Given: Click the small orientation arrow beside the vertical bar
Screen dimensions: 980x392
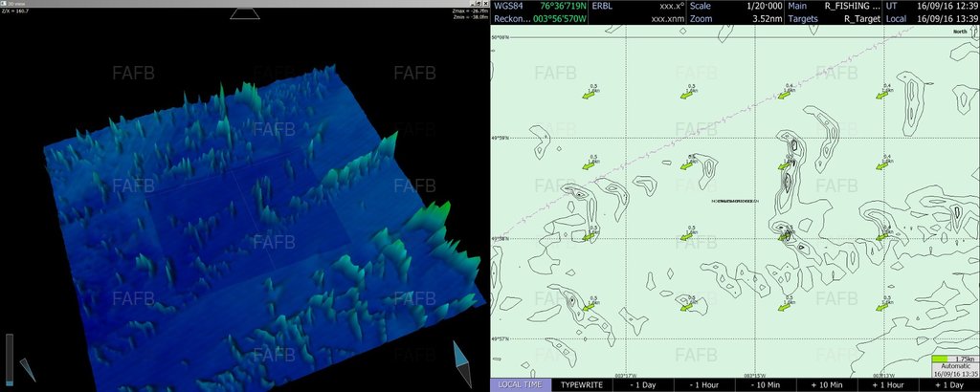Looking at the screenshot, I should tap(27, 369).
